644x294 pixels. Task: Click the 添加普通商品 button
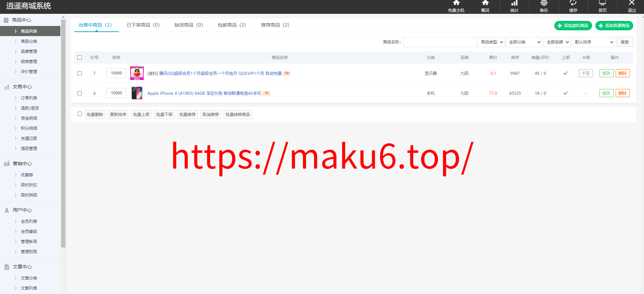click(x=614, y=26)
